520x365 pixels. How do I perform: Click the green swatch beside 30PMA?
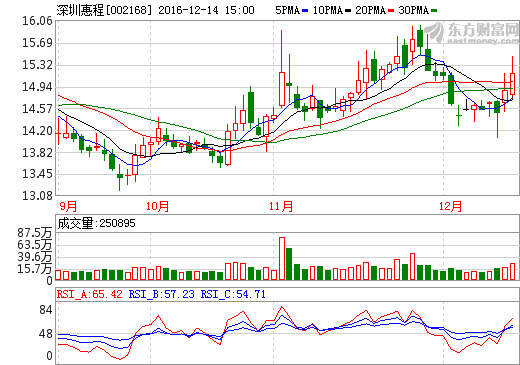[x=434, y=11]
